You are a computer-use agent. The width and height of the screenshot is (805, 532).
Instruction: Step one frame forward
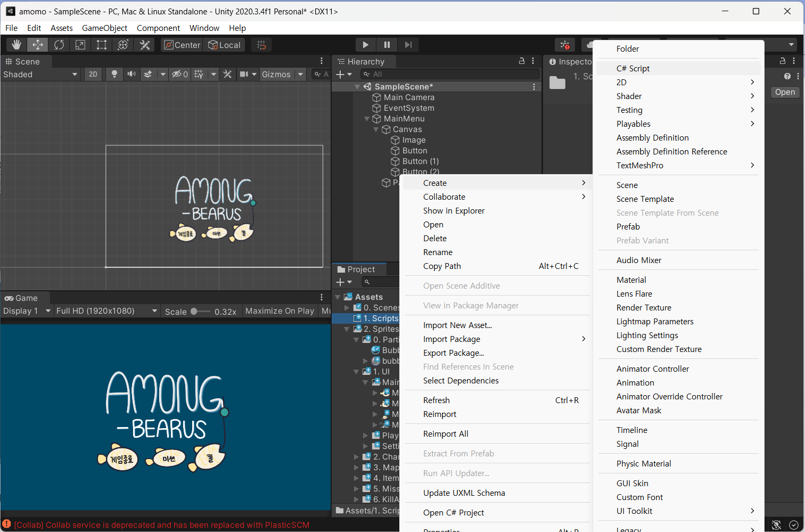408,45
